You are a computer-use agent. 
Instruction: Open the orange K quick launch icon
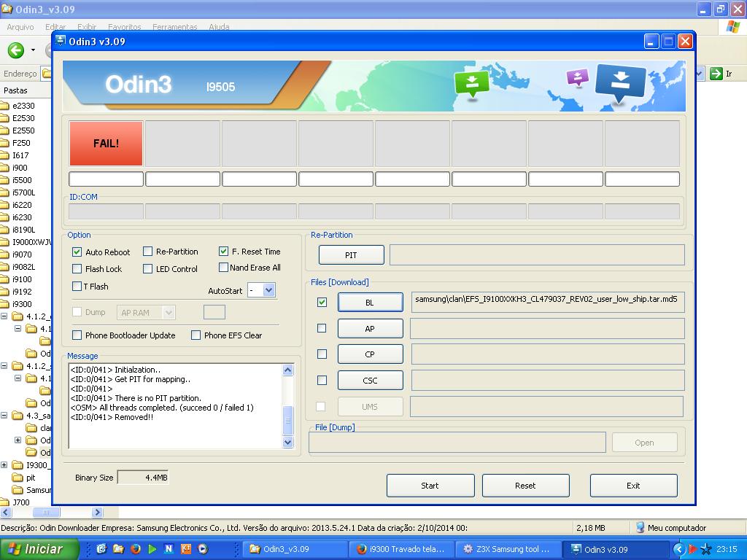(x=186, y=549)
